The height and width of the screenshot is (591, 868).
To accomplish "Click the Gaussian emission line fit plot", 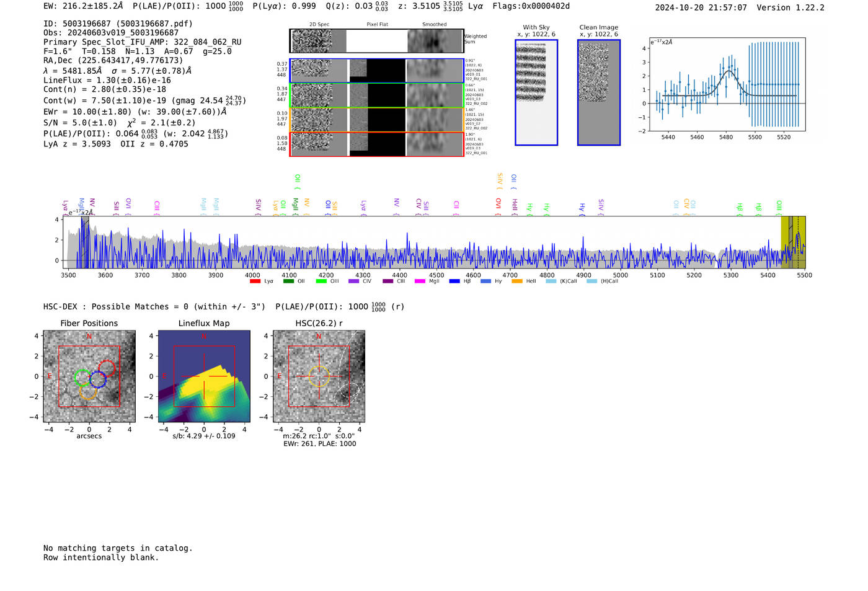I will (727, 85).
